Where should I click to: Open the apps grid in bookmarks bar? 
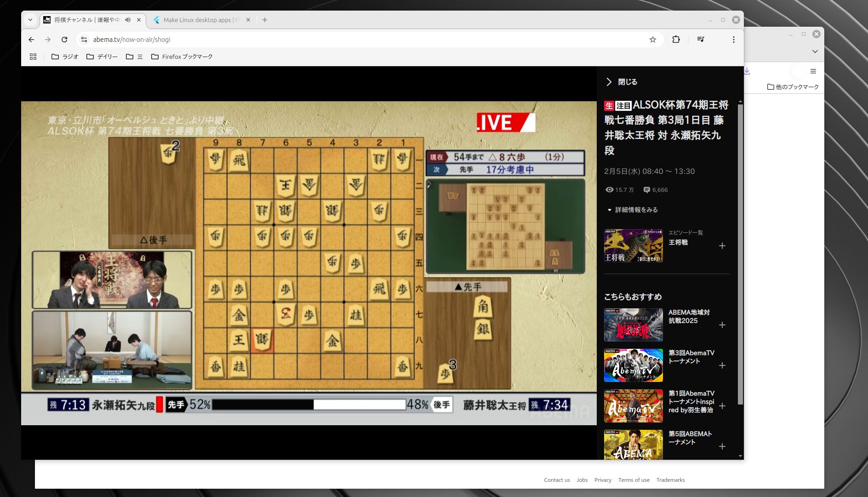33,57
